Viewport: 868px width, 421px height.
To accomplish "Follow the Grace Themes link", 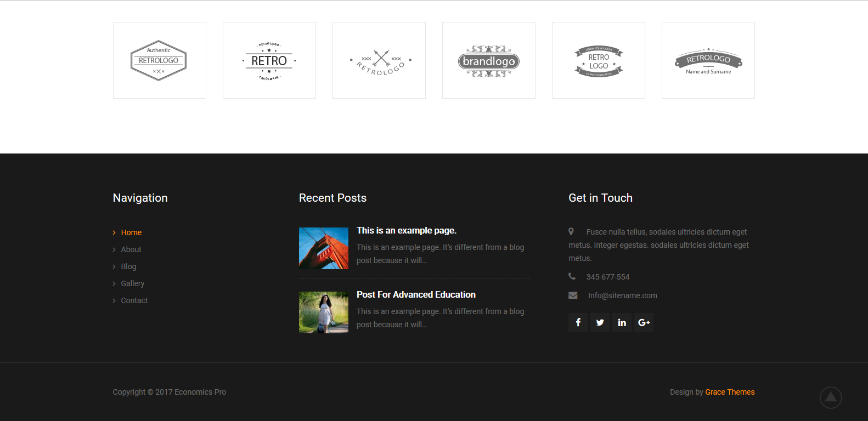I will pos(730,392).
